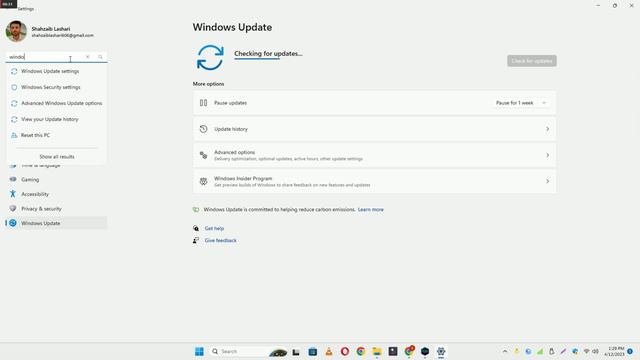Open the Settings gear in the taskbar
Image resolution: width=640 pixels, height=360 pixels.
pyautogui.click(x=441, y=351)
